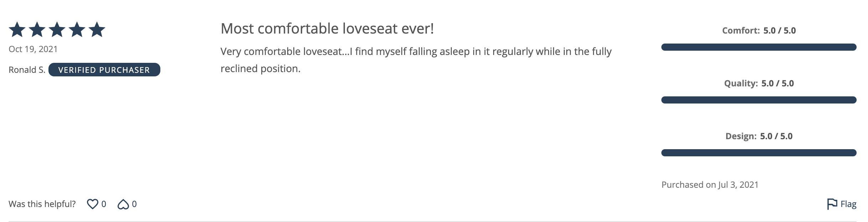Click the unhelpful vote icon
This screenshot has width=868, height=222.
click(x=123, y=204)
